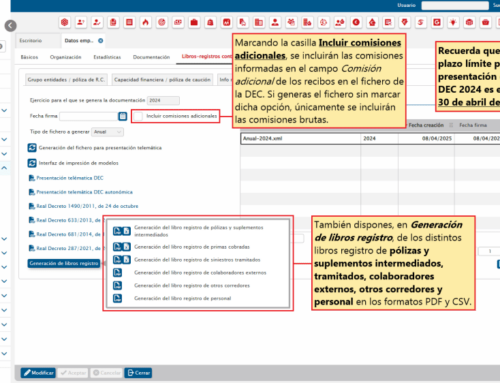Open the calendar picker next to Fecha firma
The image size is (500, 383).
pos(123,116)
